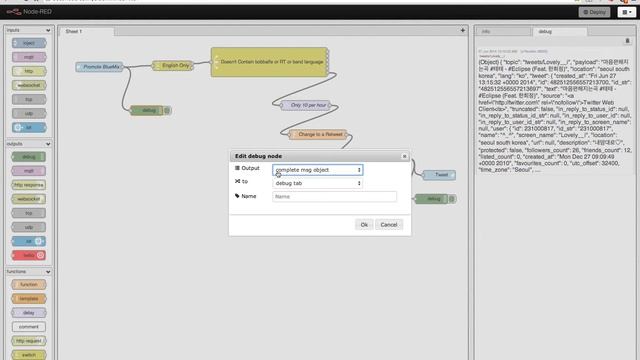The width and height of the screenshot is (640, 360).
Task: Click Ok in Edit debug node dialog
Action: (x=364, y=225)
